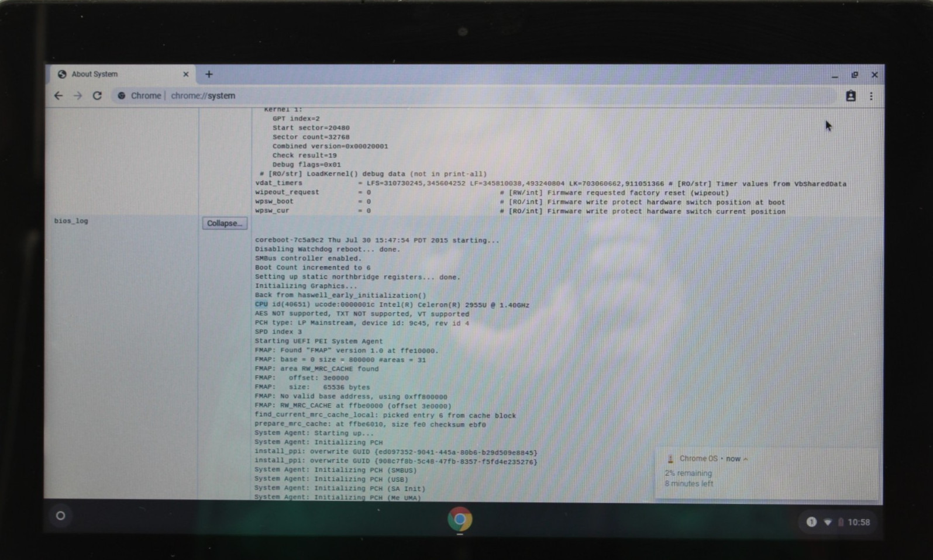Screen dimensions: 933x560
Task: Select the About System tab
Action: [123, 74]
